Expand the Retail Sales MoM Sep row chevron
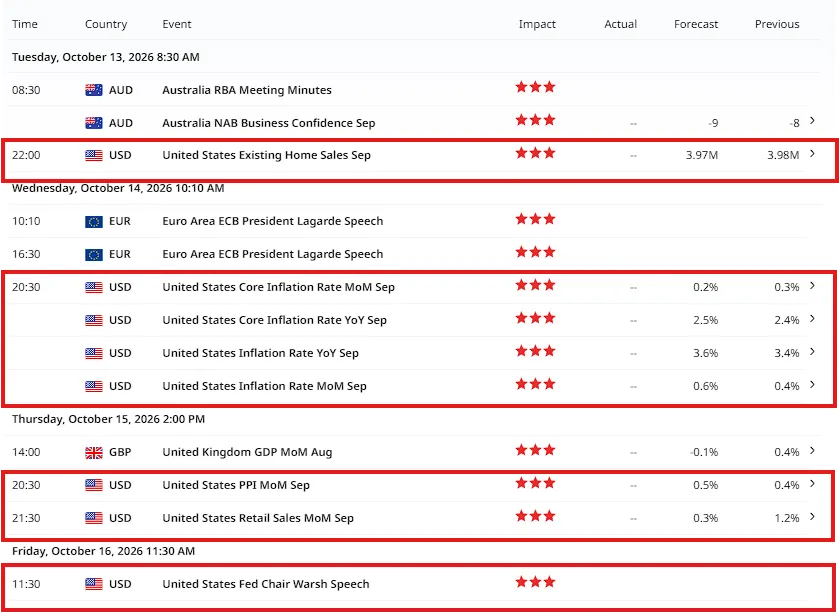 coord(813,517)
